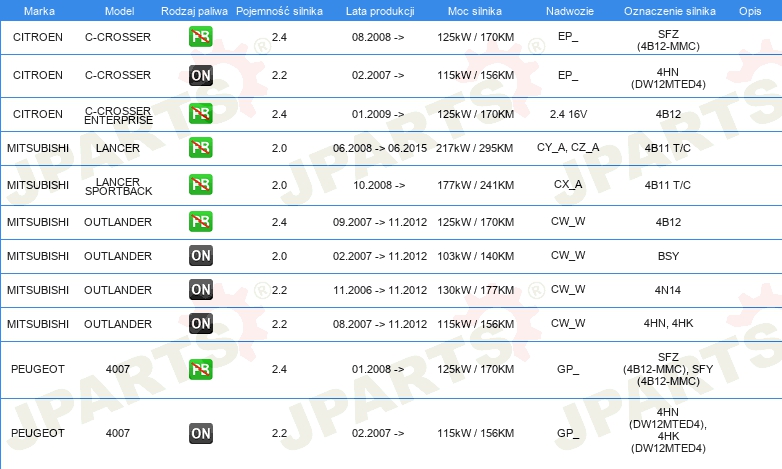The height and width of the screenshot is (469, 782).
Task: Click 4B11 T/C in the Lancer Sportback row
Action: pyautogui.click(x=668, y=185)
